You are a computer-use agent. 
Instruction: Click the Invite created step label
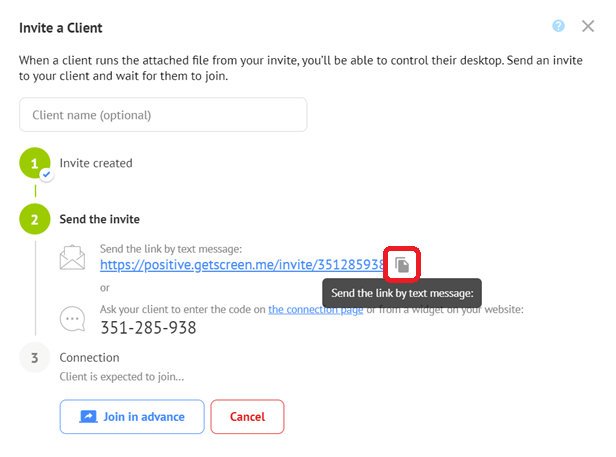tap(96, 163)
